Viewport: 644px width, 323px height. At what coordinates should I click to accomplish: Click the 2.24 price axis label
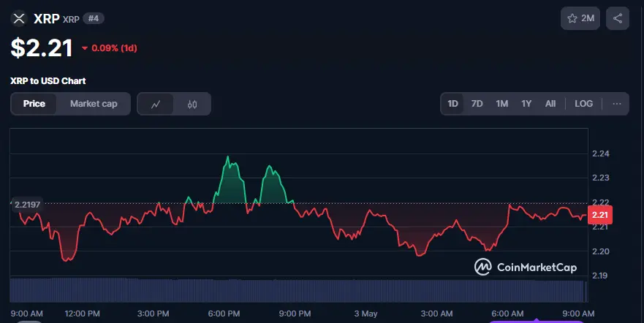click(600, 153)
